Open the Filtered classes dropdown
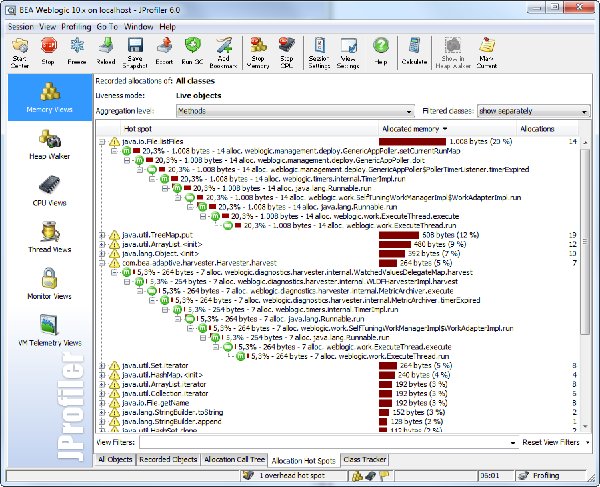 point(533,111)
